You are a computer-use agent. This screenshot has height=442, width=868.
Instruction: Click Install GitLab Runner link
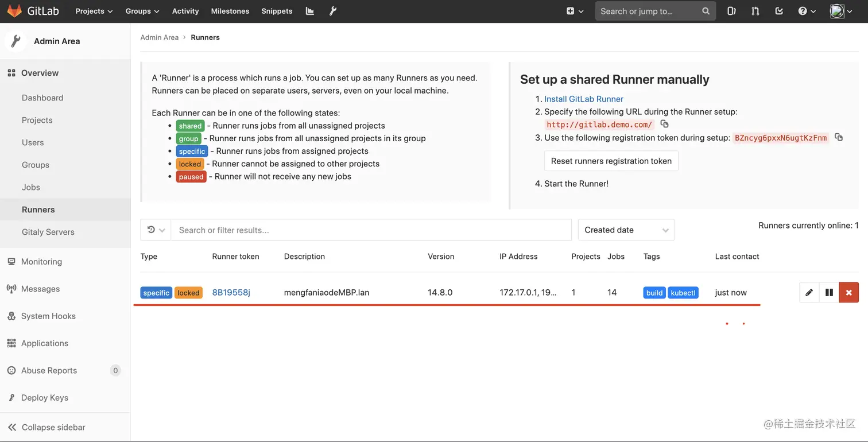584,99
